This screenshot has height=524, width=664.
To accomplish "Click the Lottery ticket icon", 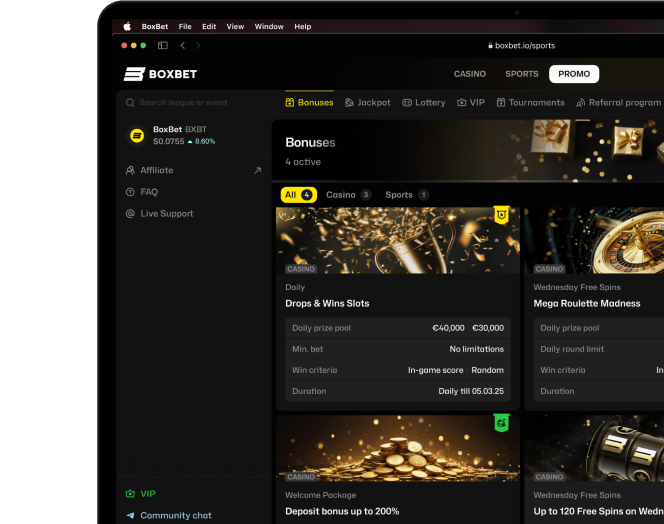I will pos(407,103).
